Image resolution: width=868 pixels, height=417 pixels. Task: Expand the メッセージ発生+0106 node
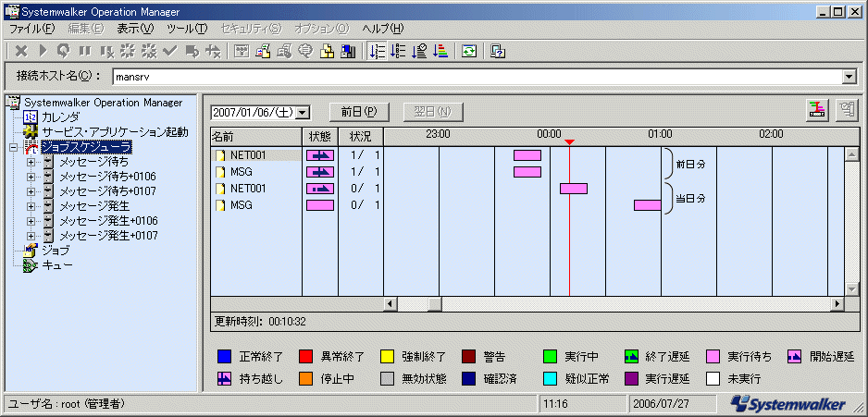coord(31,221)
